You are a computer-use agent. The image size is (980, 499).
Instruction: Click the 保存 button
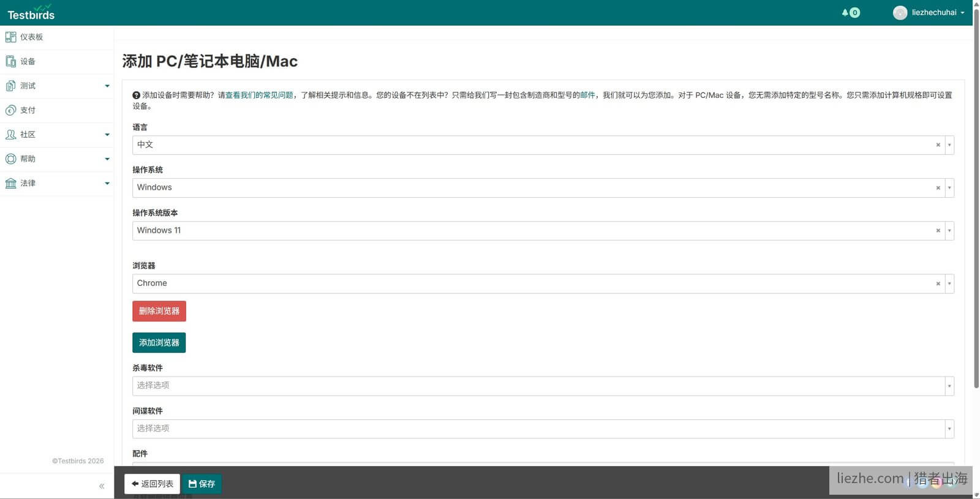pos(202,484)
